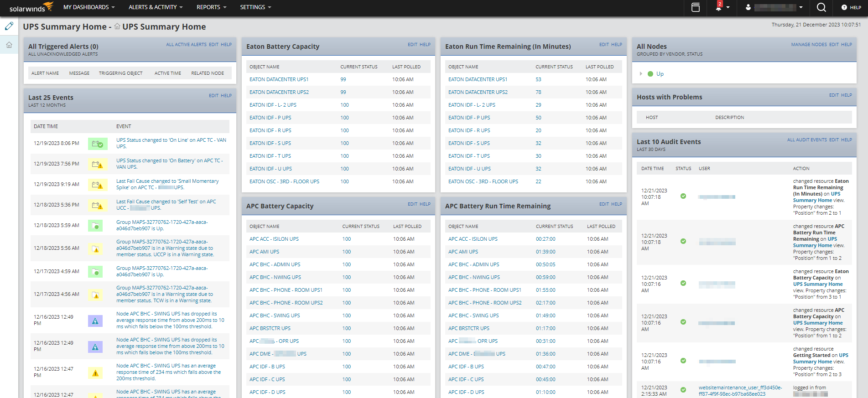Open APC IDF - D UPS in Battery Capacity
Screen dimensions: 868x398
click(267, 392)
